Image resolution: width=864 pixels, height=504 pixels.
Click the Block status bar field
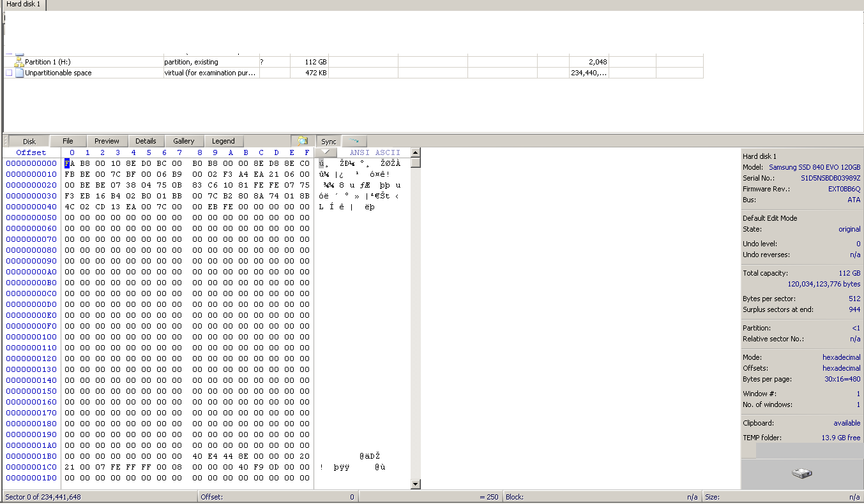click(x=602, y=497)
